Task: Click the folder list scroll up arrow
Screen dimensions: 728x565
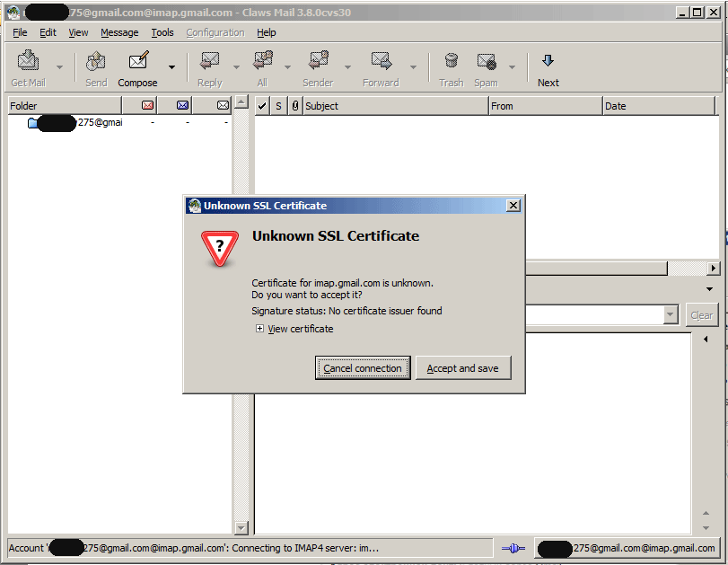Action: 241,102
